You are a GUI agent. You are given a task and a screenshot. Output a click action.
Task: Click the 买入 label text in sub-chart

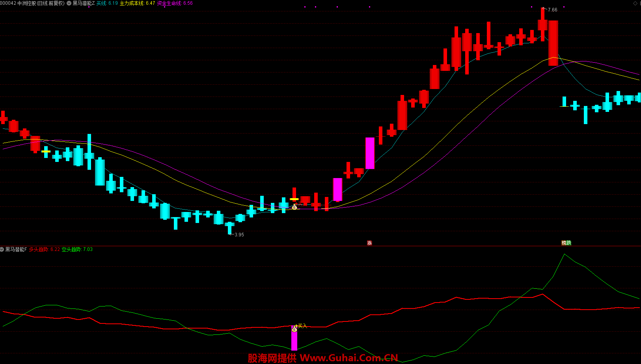coord(302,326)
